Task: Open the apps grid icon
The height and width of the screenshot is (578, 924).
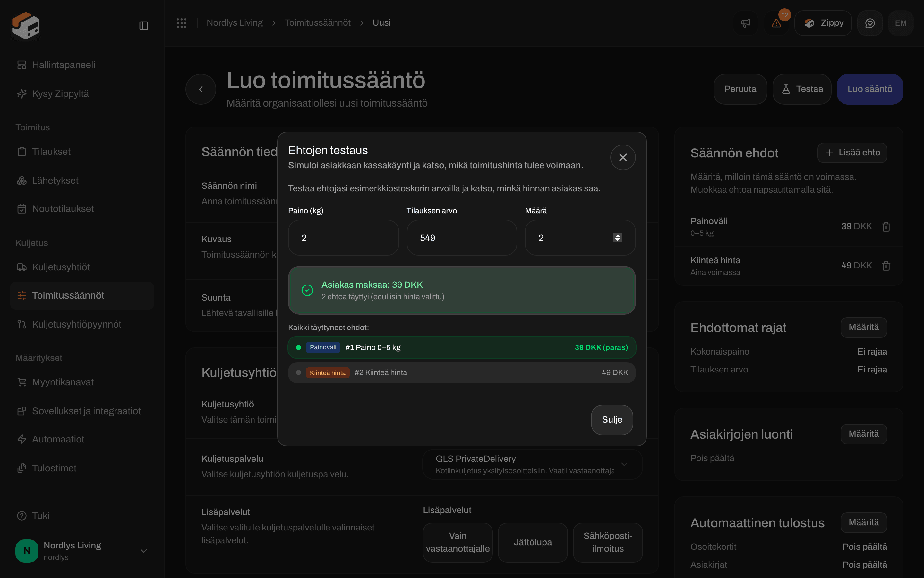Action: click(181, 23)
